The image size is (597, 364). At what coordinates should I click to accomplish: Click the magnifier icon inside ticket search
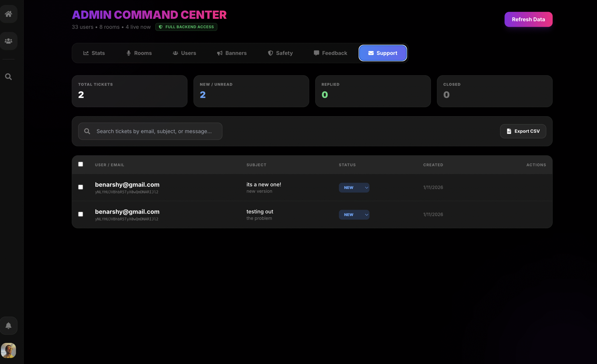[87, 131]
